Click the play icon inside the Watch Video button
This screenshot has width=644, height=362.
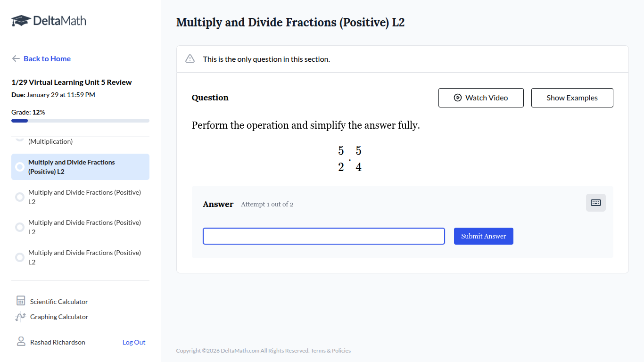[x=457, y=98]
